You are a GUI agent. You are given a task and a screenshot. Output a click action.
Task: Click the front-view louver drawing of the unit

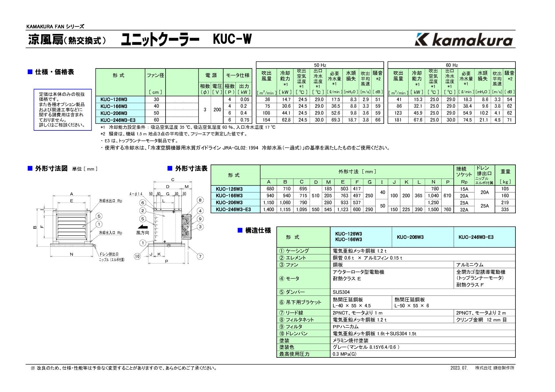72,227
